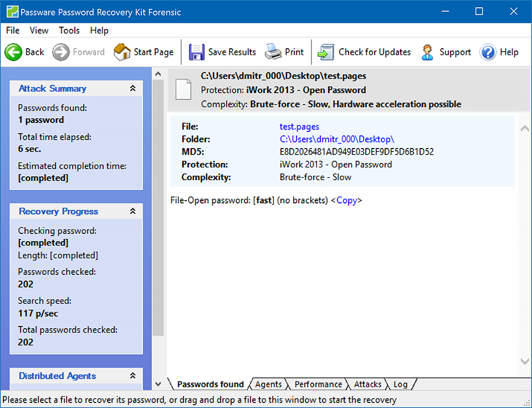Click the green Back arrow icon
This screenshot has width=532, height=408.
click(x=13, y=52)
